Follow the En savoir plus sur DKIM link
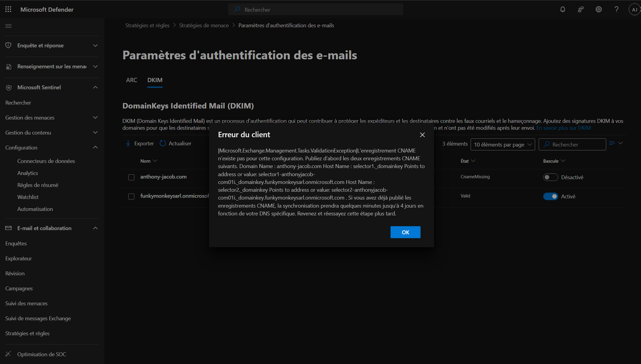The width and height of the screenshot is (641, 364). [563, 128]
